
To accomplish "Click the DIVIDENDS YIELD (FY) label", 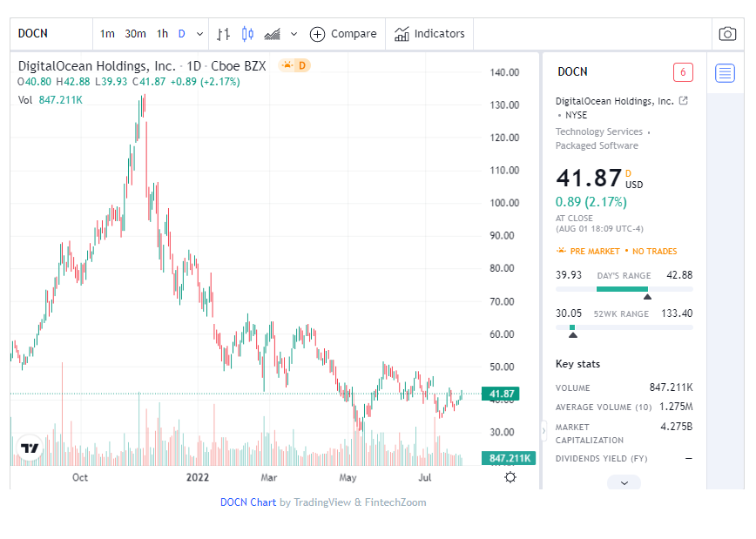I will (x=601, y=459).
